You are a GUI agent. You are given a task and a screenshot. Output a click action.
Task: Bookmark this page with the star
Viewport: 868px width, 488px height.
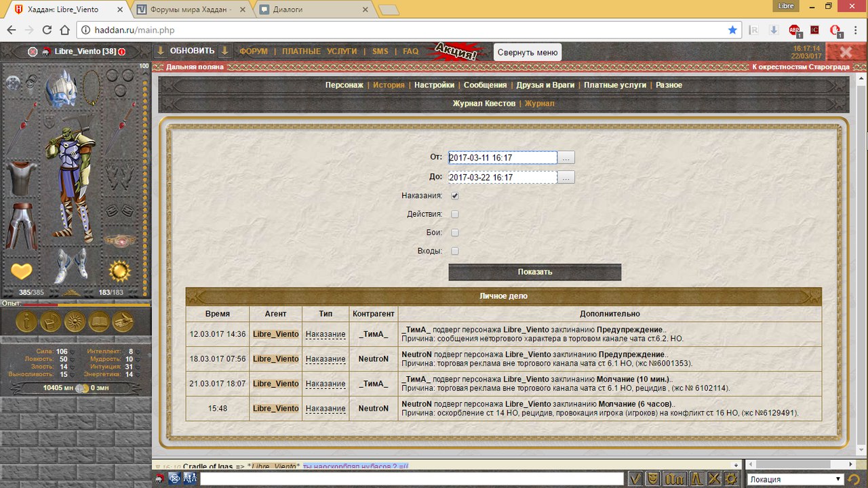coord(732,30)
